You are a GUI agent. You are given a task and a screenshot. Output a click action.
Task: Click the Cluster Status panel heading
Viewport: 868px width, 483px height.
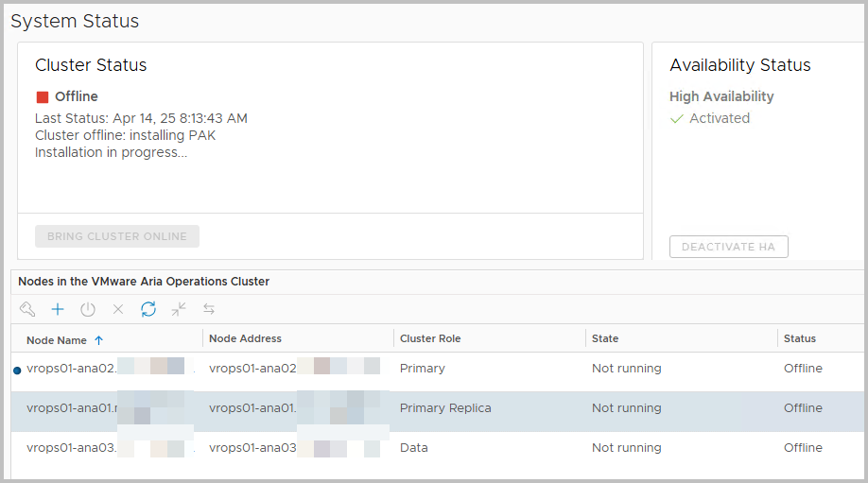click(x=91, y=65)
